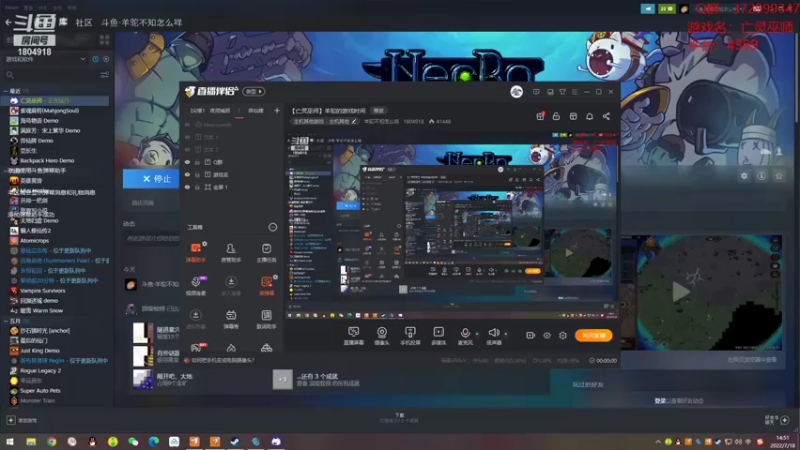Add the 多媒体 multimedia source
800x450 pixels.
(438, 336)
